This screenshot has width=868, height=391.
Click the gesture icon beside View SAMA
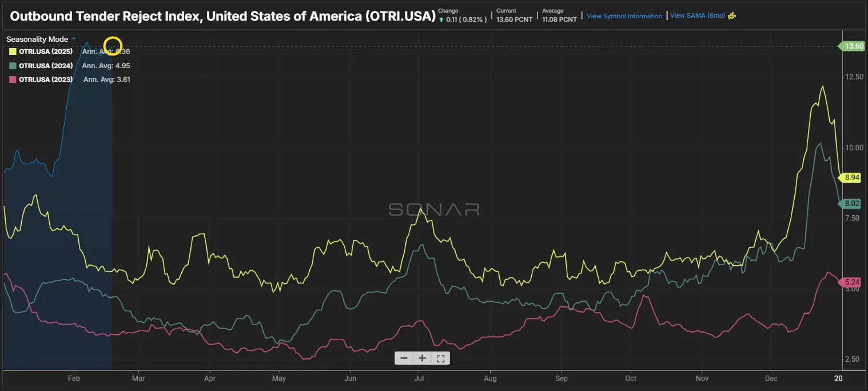click(x=732, y=16)
